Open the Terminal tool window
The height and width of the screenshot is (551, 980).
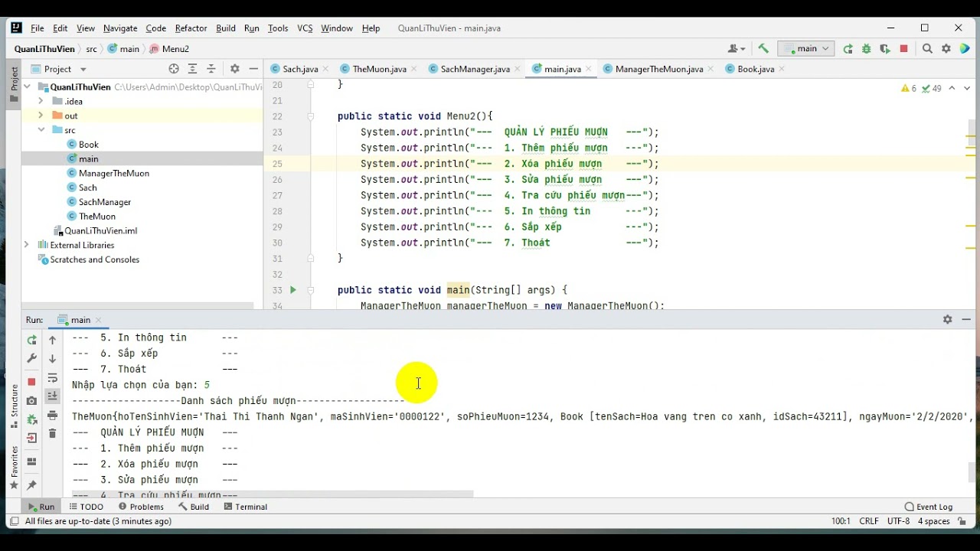click(245, 507)
